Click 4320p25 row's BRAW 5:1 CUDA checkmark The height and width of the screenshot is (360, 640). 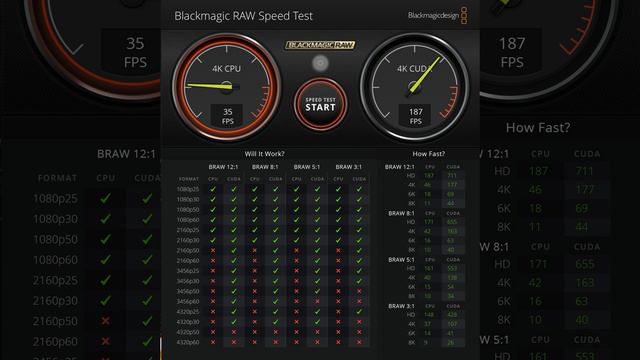(317, 311)
